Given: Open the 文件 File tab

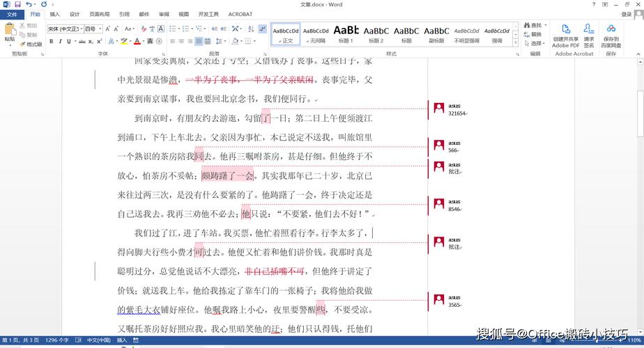Looking at the screenshot, I should [12, 15].
